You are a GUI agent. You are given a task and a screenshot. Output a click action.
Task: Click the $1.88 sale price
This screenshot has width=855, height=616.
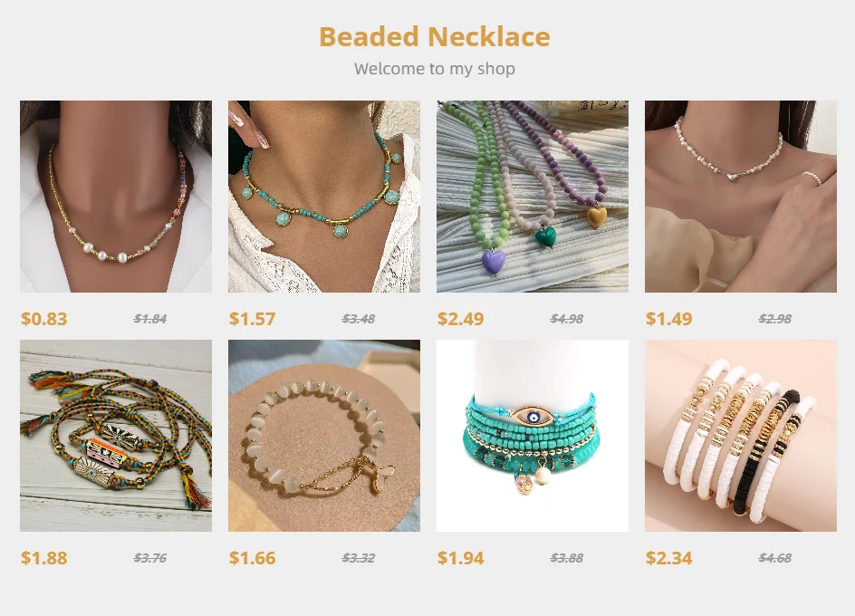[x=44, y=558]
